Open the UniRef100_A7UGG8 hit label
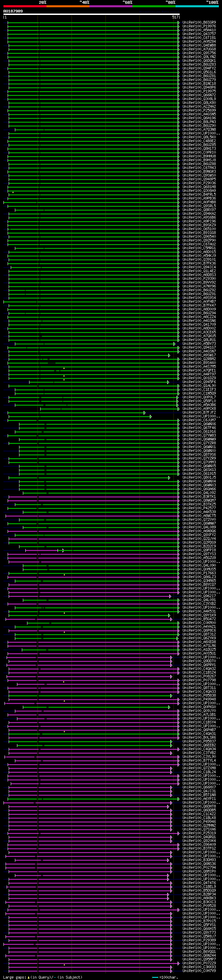 pyautogui.click(x=199, y=49)
